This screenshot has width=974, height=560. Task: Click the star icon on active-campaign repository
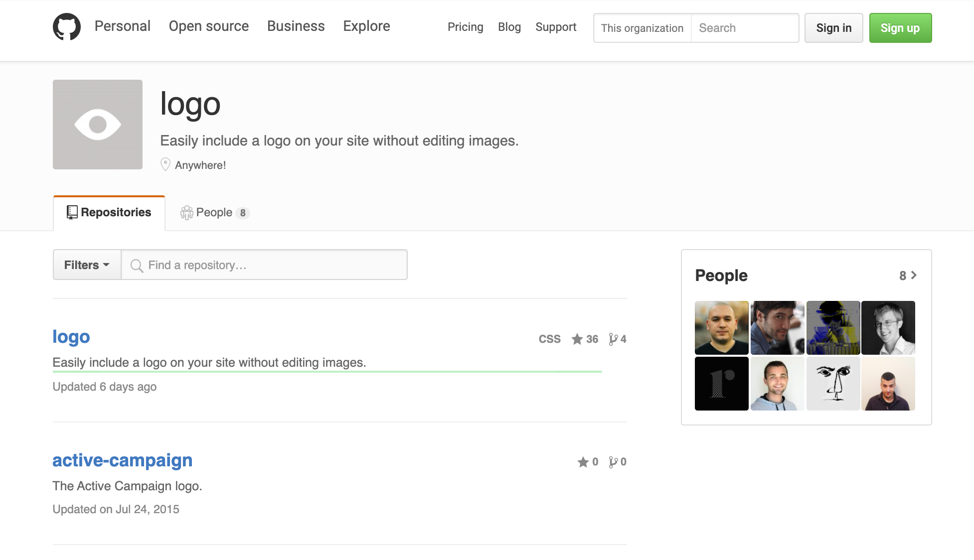tap(583, 462)
